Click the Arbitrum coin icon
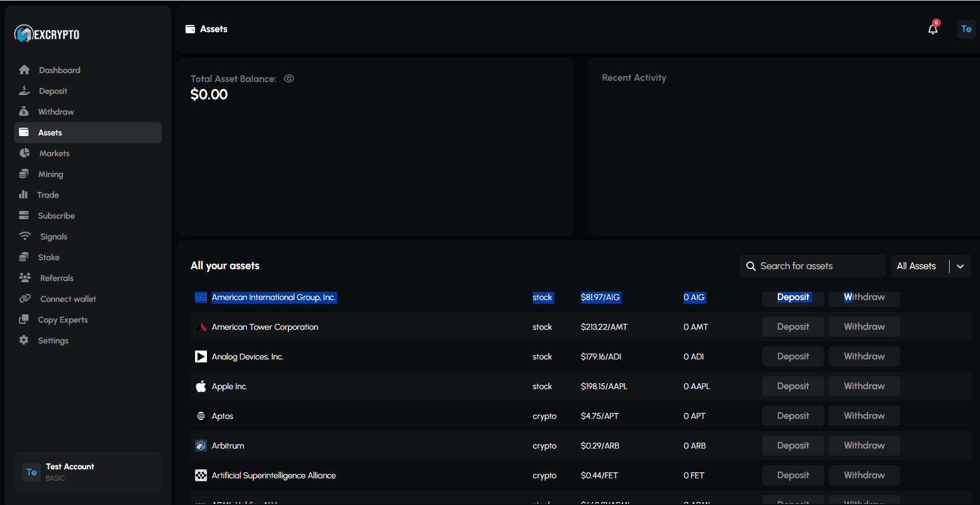Screen dimensions: 980x505 pyautogui.click(x=201, y=446)
